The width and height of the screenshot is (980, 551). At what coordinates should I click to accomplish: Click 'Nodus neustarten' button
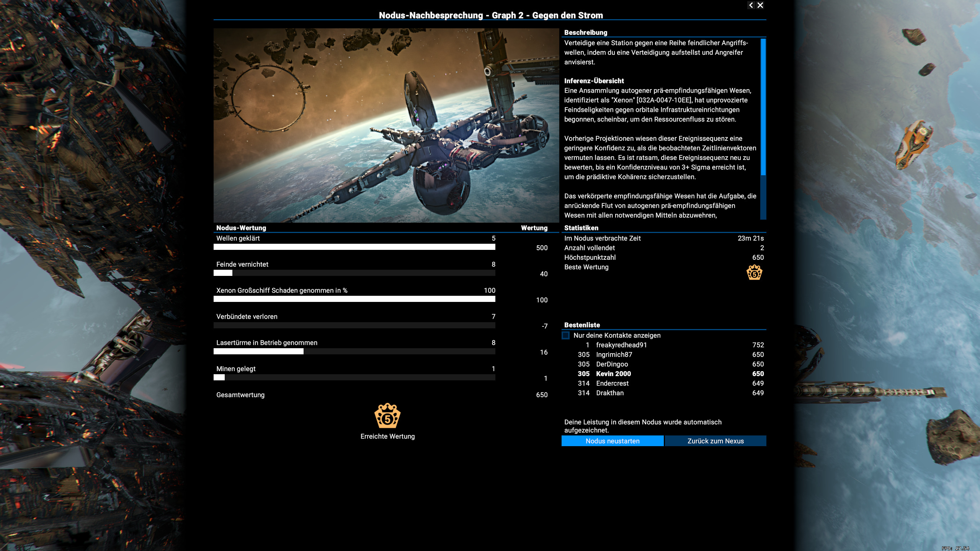pyautogui.click(x=612, y=441)
